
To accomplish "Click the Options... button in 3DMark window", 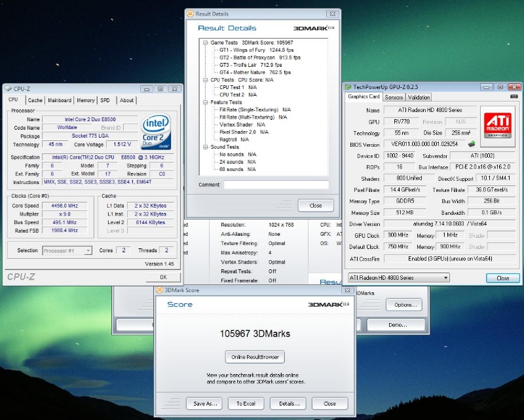I will pyautogui.click(x=405, y=305).
